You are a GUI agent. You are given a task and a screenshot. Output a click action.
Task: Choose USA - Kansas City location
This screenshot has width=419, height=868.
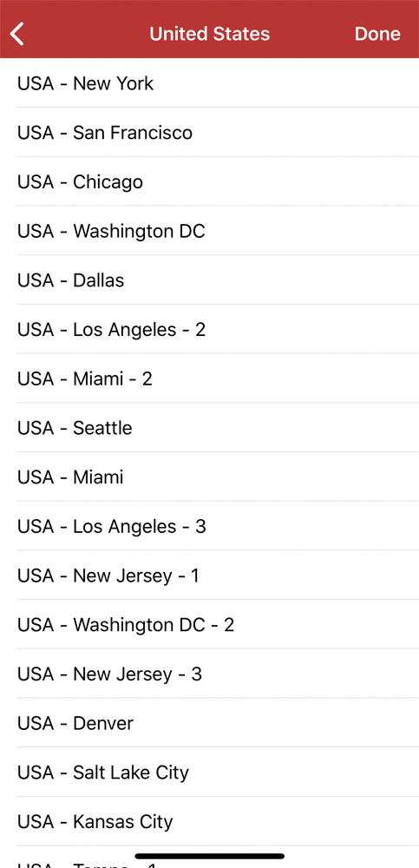click(209, 821)
